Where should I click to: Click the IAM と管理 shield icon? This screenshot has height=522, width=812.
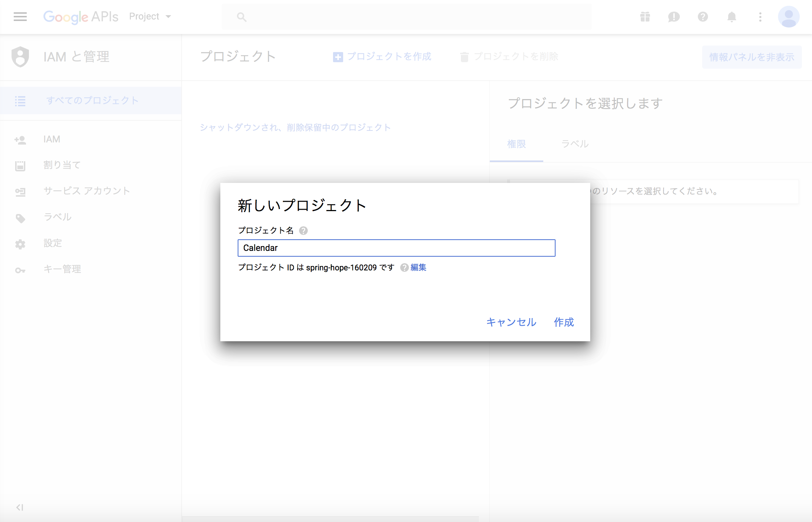(x=20, y=57)
